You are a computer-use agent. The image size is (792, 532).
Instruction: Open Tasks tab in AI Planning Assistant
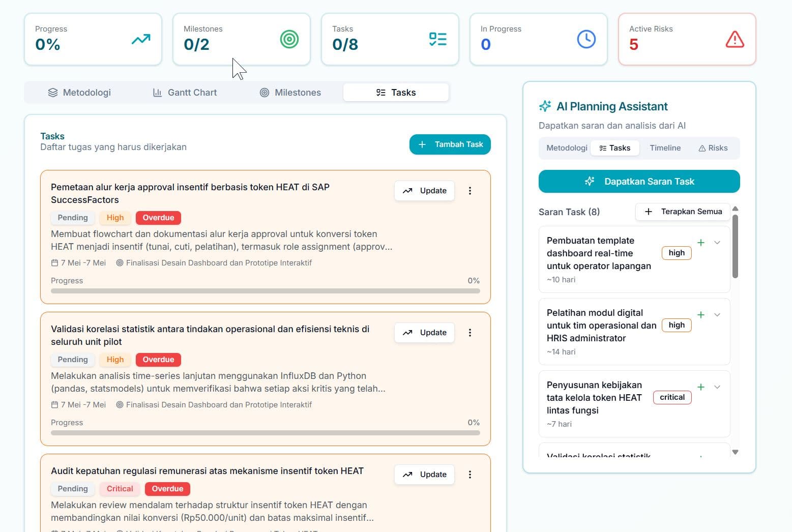[x=615, y=148]
